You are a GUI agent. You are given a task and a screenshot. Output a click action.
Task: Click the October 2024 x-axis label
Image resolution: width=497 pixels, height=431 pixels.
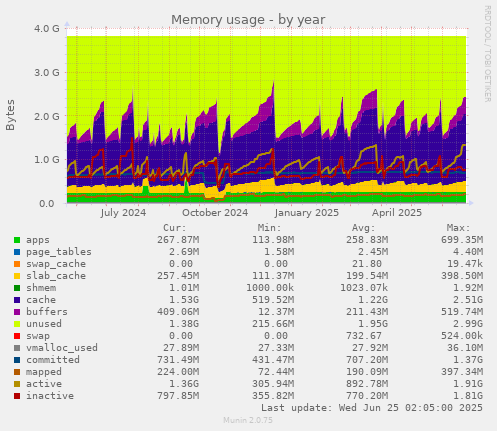click(215, 213)
